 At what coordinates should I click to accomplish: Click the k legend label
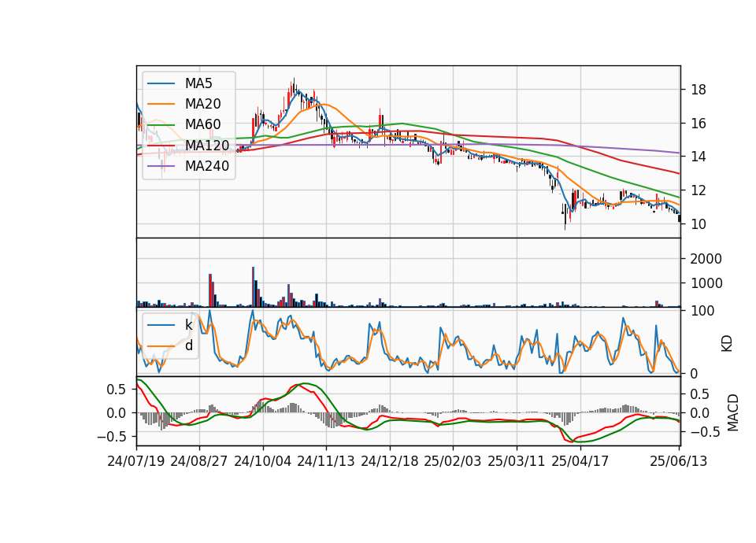tap(188, 325)
